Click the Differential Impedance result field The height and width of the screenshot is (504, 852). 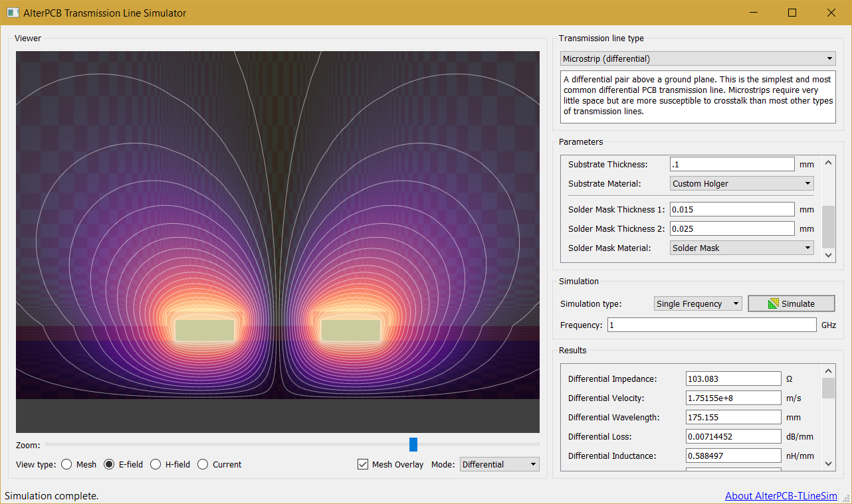pos(734,378)
